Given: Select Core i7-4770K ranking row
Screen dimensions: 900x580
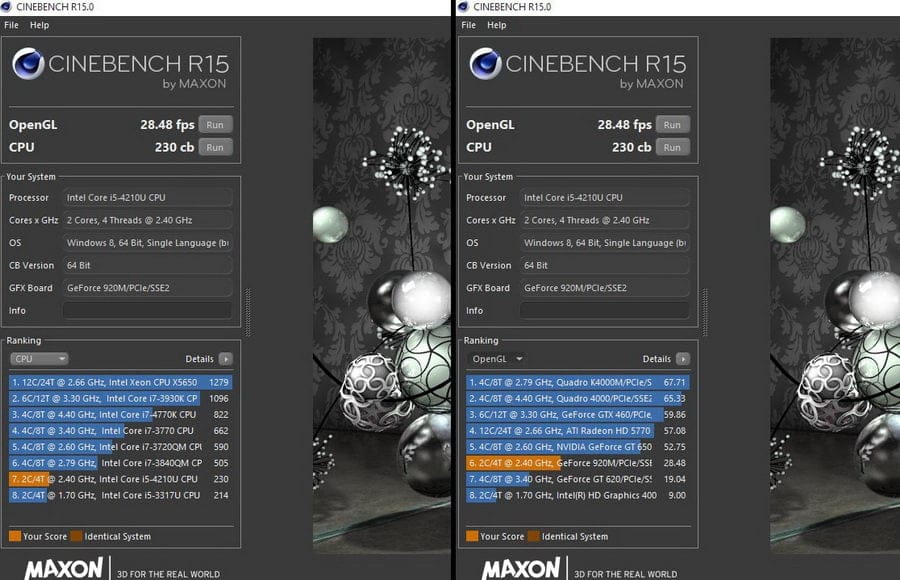Looking at the screenshot, I should click(x=121, y=415).
